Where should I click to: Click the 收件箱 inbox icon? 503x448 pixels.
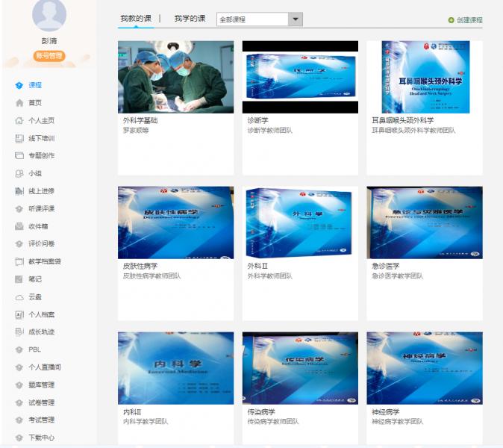(x=19, y=226)
